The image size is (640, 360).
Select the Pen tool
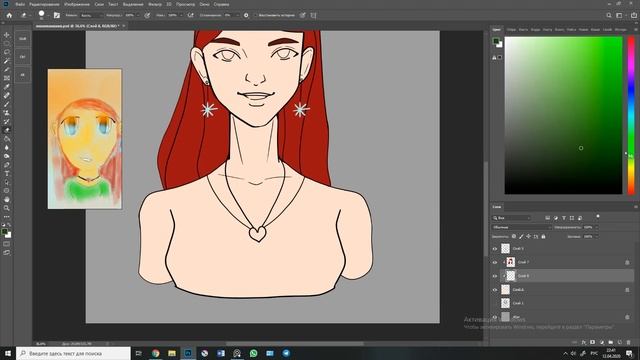pyautogui.click(x=7, y=165)
